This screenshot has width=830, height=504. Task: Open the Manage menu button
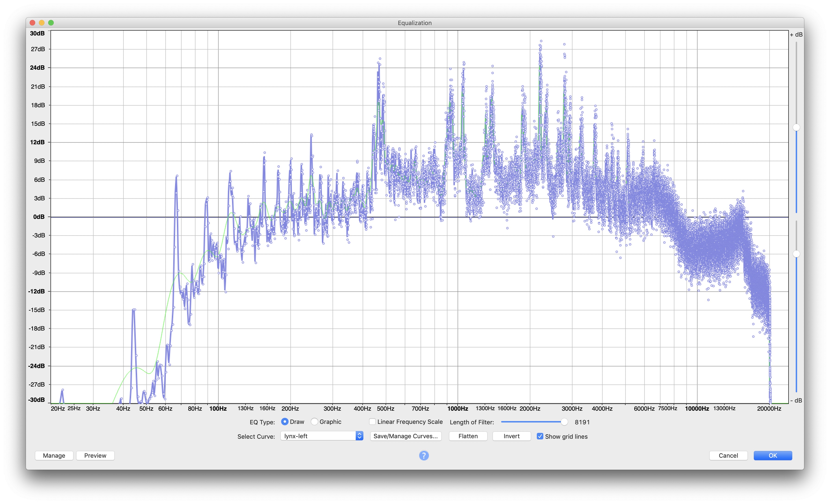(54, 456)
